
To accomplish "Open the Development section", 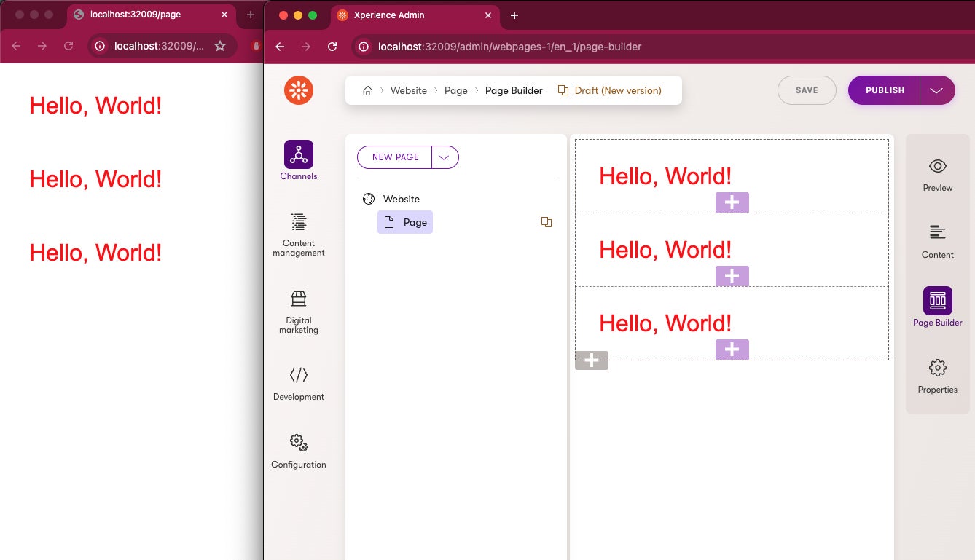I will (x=298, y=382).
